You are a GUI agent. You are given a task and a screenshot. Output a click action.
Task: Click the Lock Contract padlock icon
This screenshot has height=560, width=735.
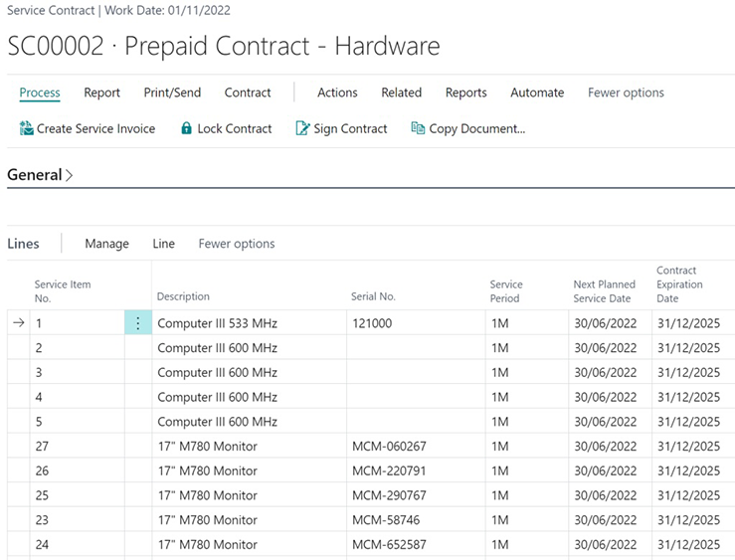tap(186, 128)
